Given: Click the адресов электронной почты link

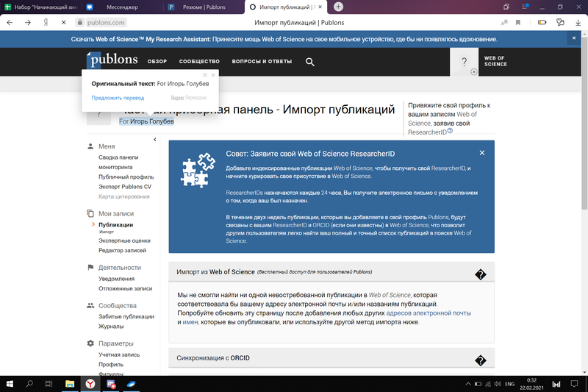Looking at the screenshot, I should tap(429, 313).
